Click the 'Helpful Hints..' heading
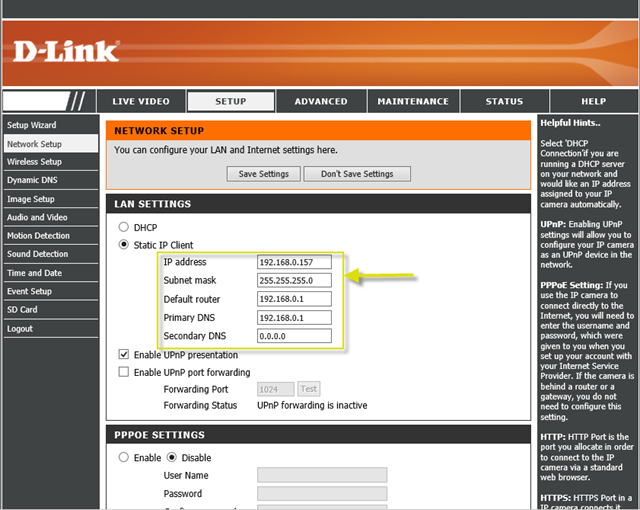Image resolution: width=640 pixels, height=510 pixels. 570,123
